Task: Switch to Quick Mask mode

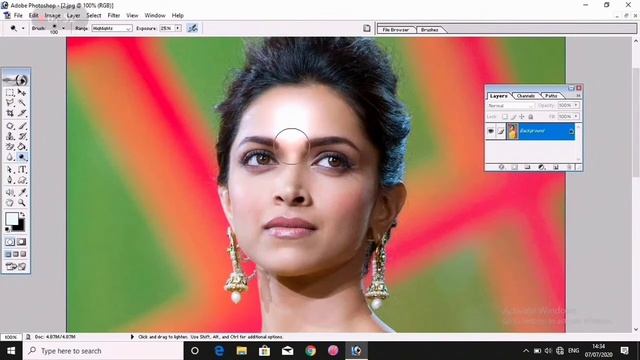Action: click(22, 242)
